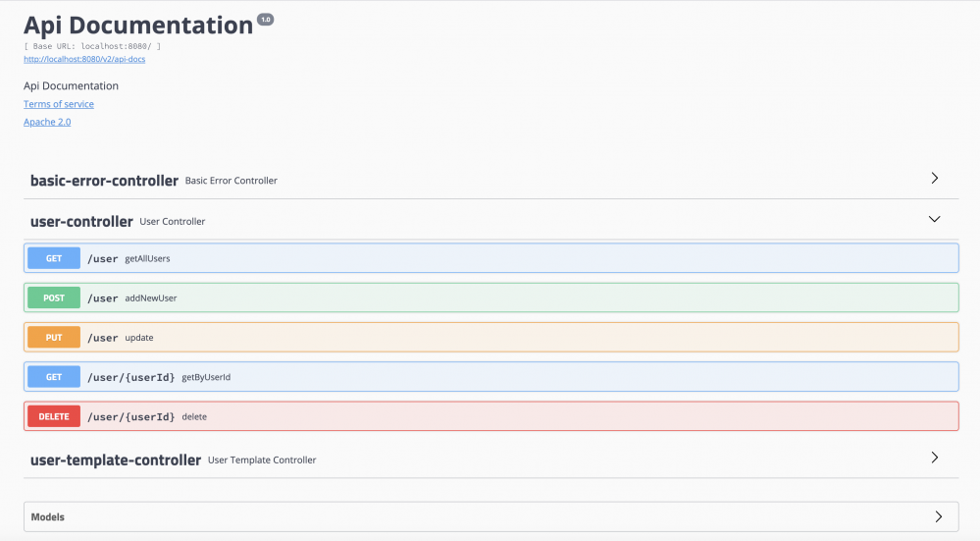Open the Models panel title
This screenshot has height=541, width=980.
48,516
